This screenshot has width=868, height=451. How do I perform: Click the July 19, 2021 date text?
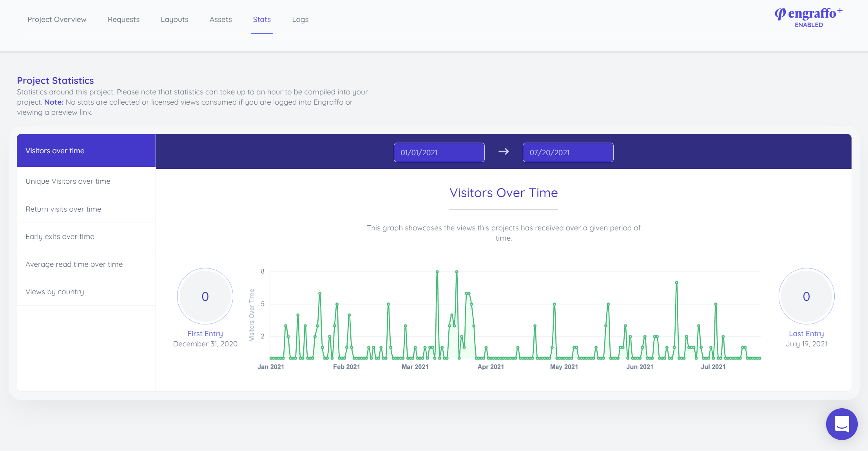[806, 344]
